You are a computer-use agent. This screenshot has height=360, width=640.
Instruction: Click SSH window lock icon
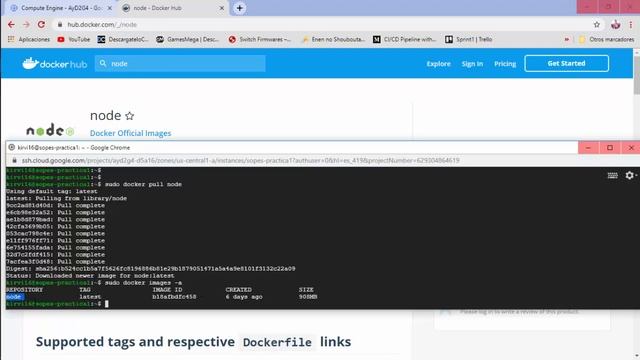tap(14, 160)
